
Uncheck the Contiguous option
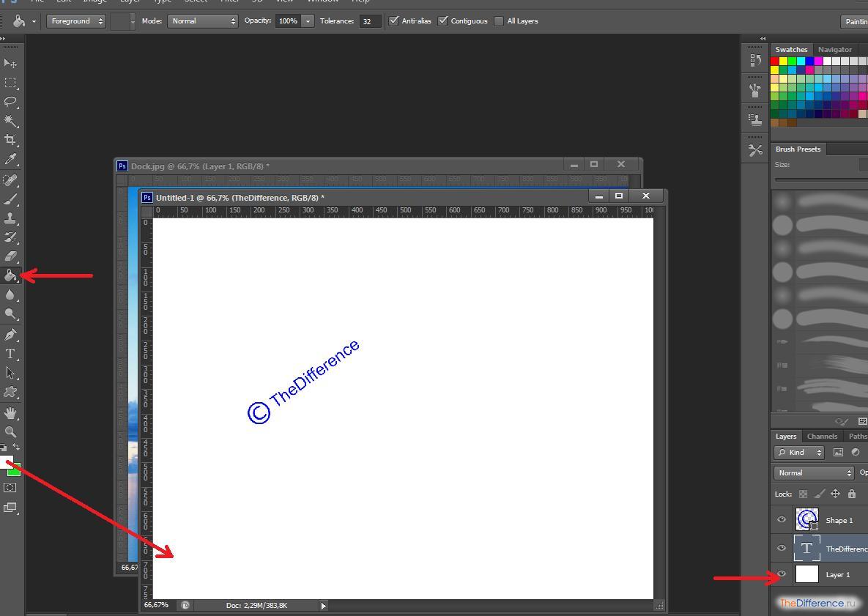click(x=443, y=21)
